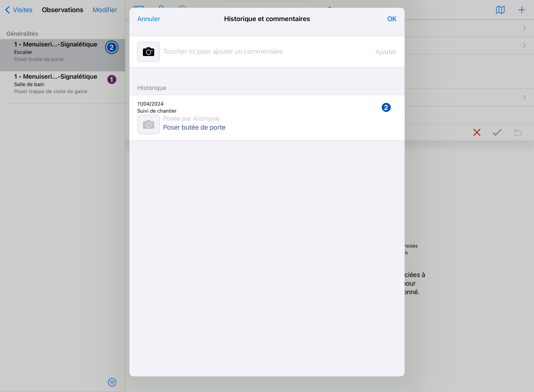Image resolution: width=534 pixels, height=392 pixels.
Task: Expand the first row chevron at right
Action: (x=524, y=28)
